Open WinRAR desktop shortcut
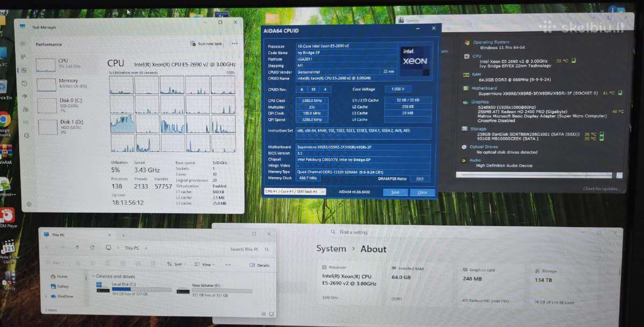644x327 pixels. click(x=5, y=154)
